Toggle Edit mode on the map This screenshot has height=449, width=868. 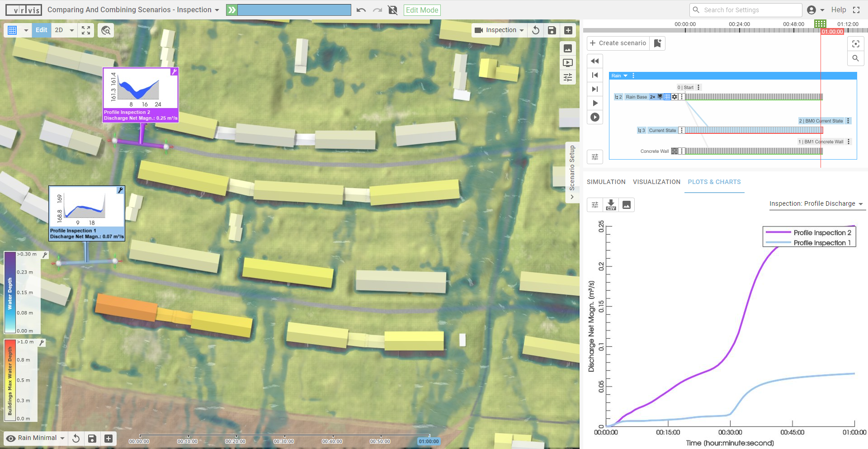click(x=41, y=30)
